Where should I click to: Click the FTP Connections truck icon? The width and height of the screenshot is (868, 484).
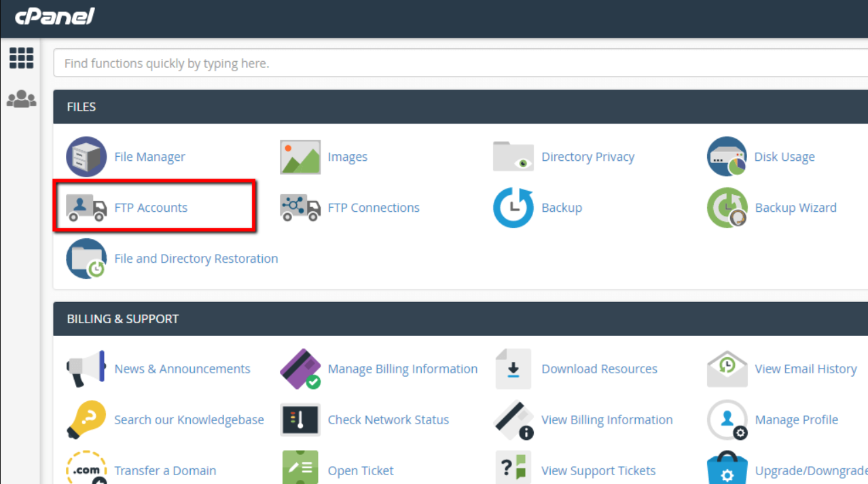[x=300, y=208]
